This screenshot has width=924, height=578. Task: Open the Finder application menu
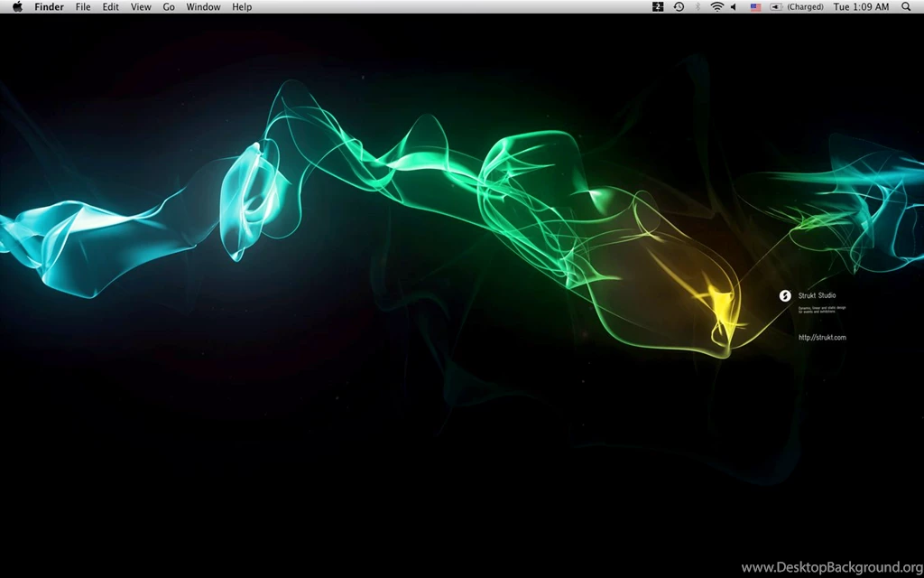(49, 7)
